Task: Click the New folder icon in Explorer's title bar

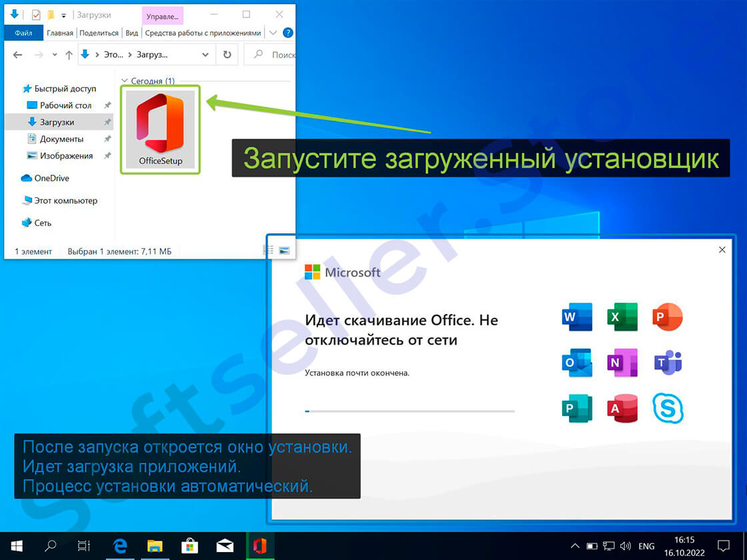Action: tap(51, 15)
